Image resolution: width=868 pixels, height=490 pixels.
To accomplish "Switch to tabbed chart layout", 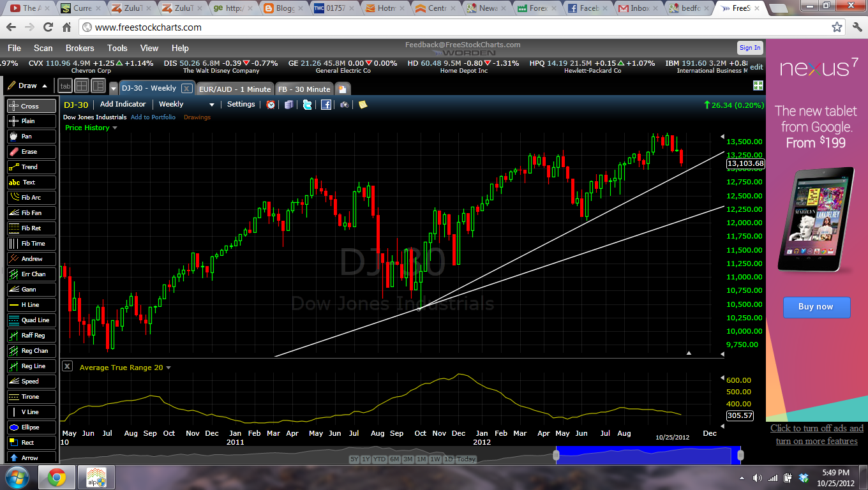I will [65, 85].
